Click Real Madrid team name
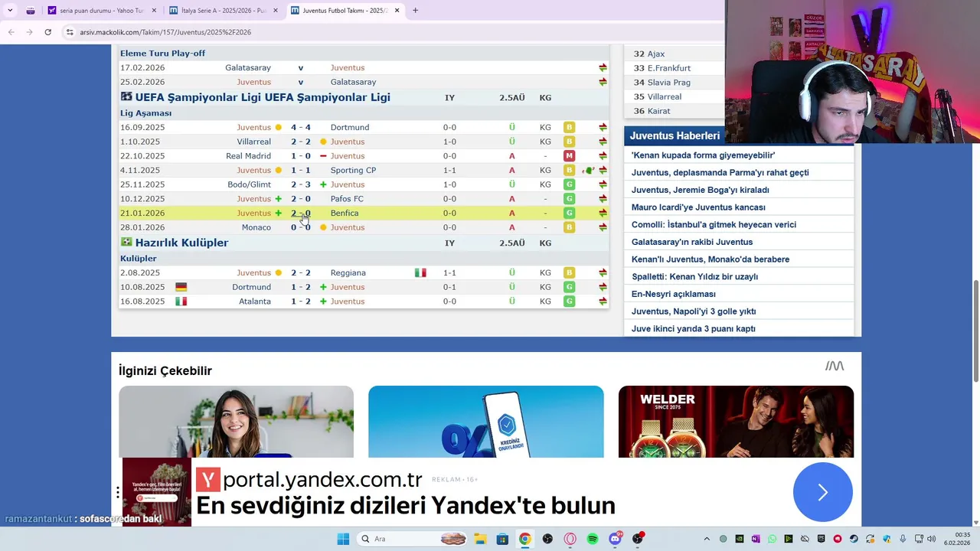Screen dimensions: 980x551 click(248, 156)
